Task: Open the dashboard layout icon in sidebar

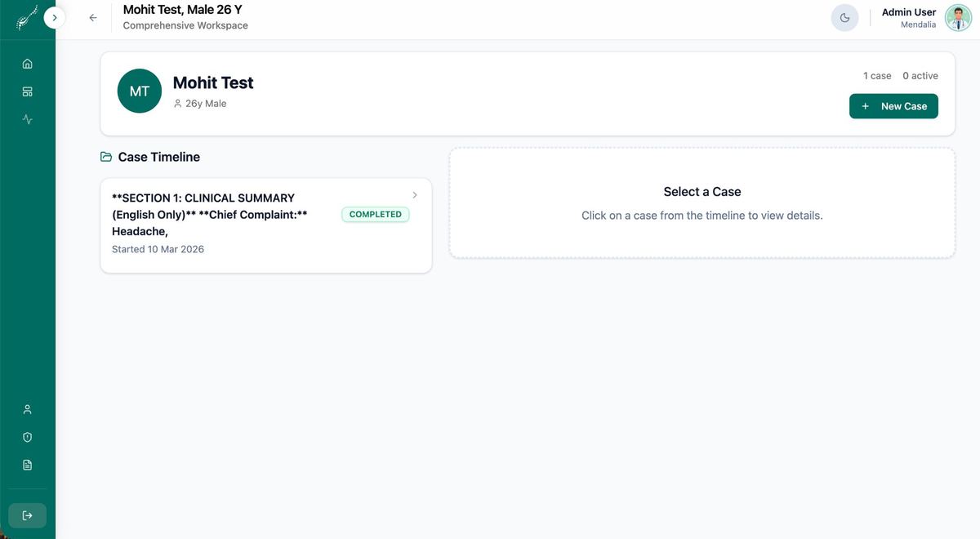Action: pos(27,91)
